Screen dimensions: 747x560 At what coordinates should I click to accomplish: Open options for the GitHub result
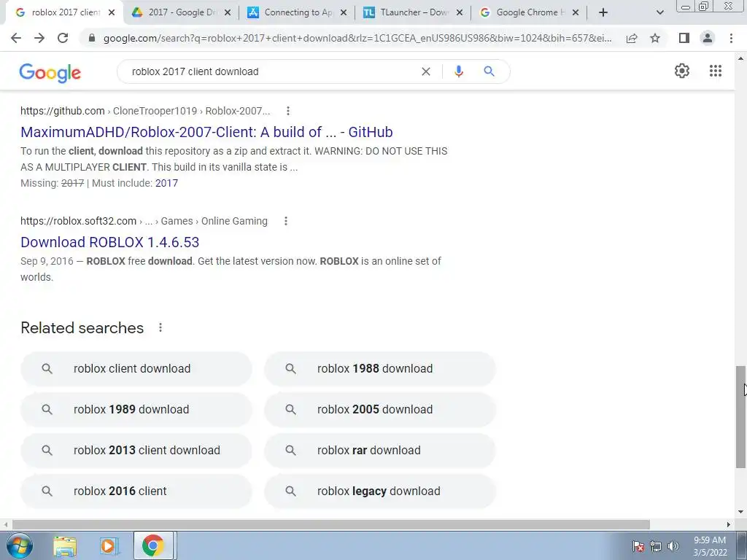[x=287, y=111]
